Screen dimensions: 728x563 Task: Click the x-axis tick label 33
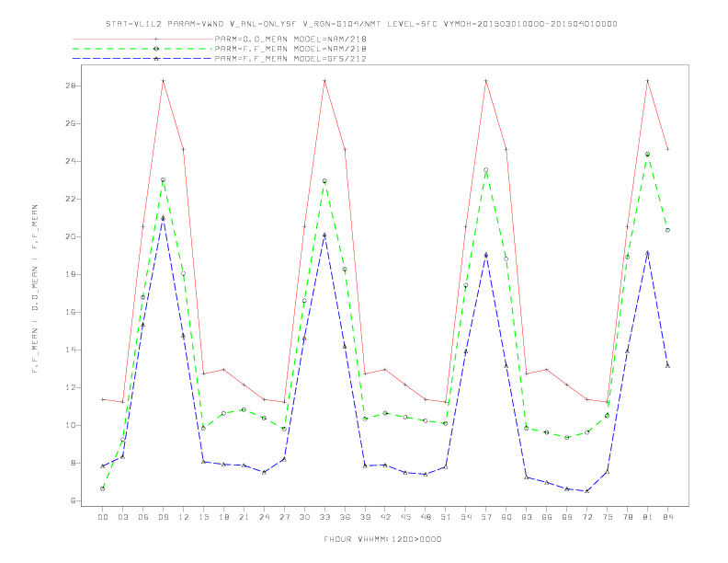[324, 517]
